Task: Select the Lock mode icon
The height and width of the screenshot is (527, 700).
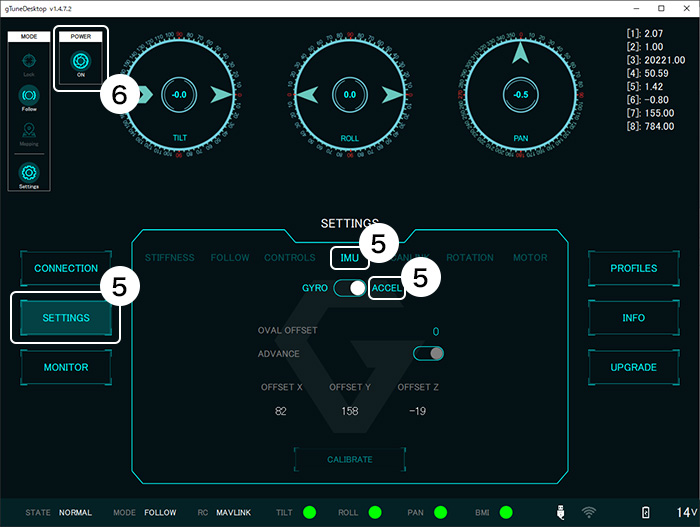Action: click(29, 62)
